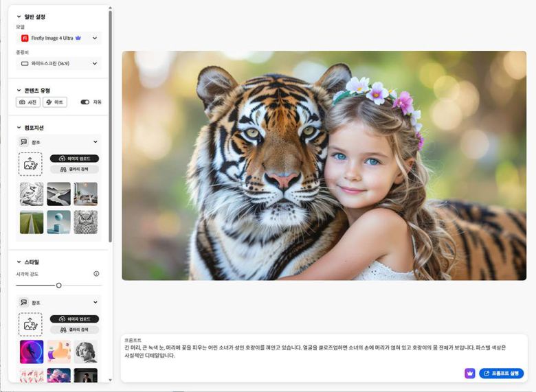Viewport: 536px width, 392px height.
Task: Open the Firefly Image 4 Ultra model dropdown
Action: (59, 38)
